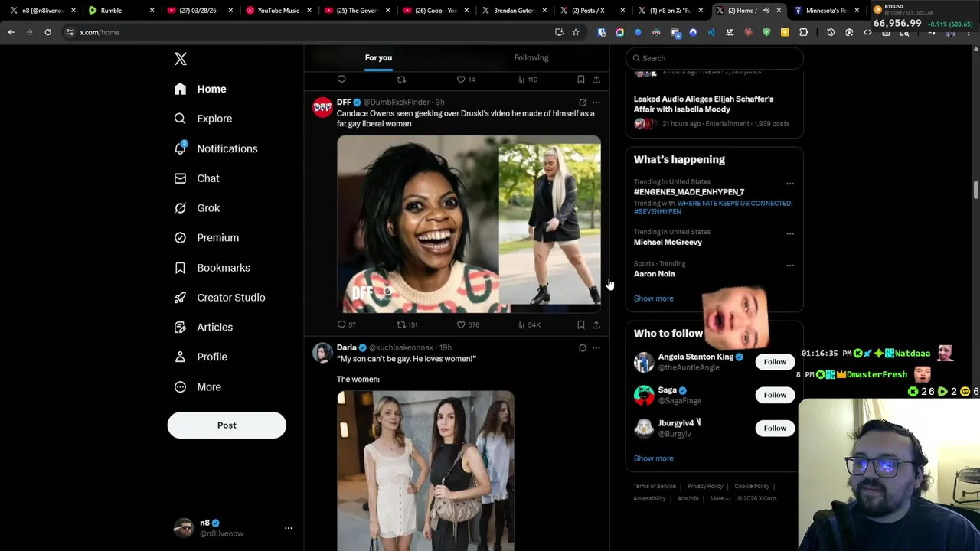This screenshot has width=980, height=551.
Task: Follow Angela Stanton King
Action: [775, 362]
